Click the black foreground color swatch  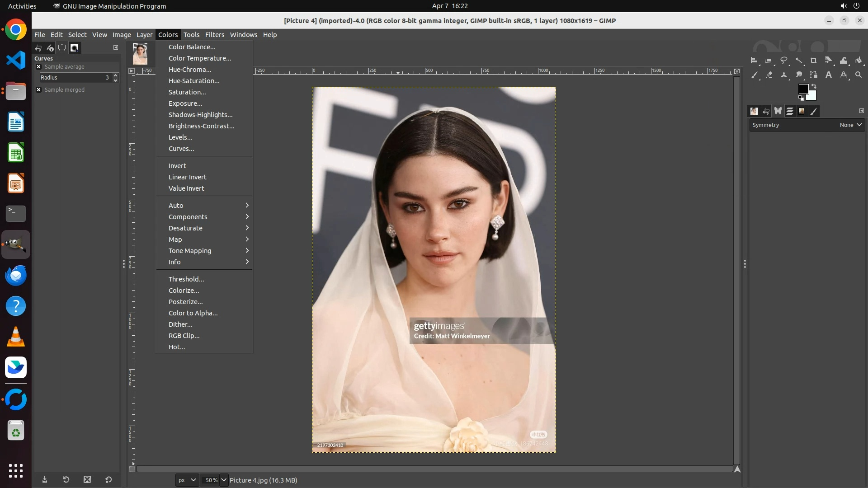pyautogui.click(x=803, y=89)
